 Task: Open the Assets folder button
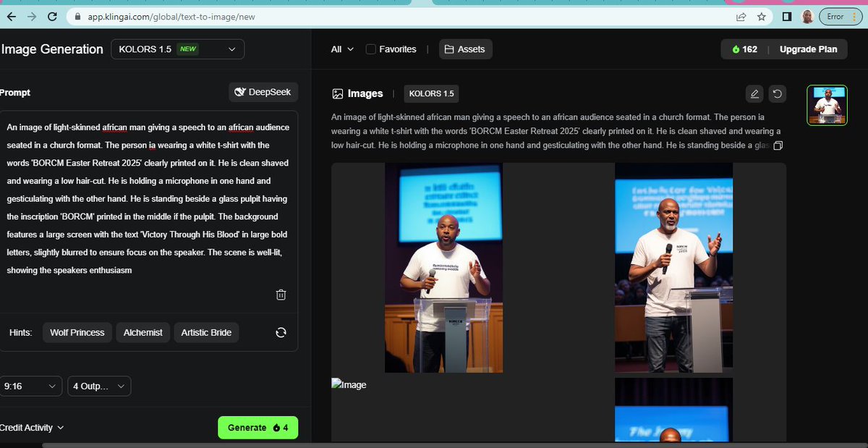pos(465,49)
